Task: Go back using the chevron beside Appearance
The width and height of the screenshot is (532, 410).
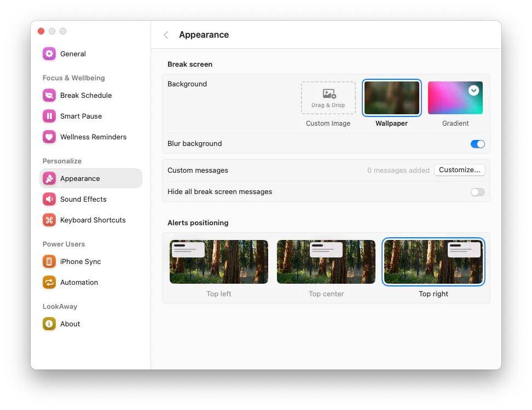Action: 166,35
